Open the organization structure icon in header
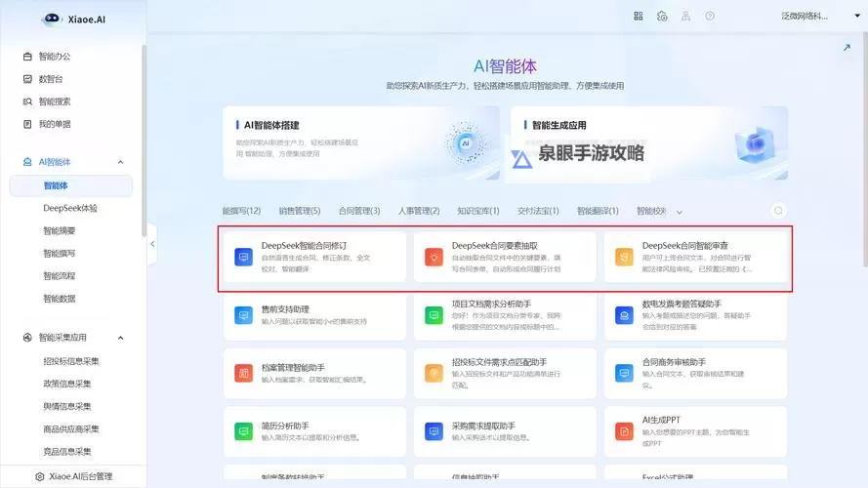The image size is (868, 488). [685, 16]
